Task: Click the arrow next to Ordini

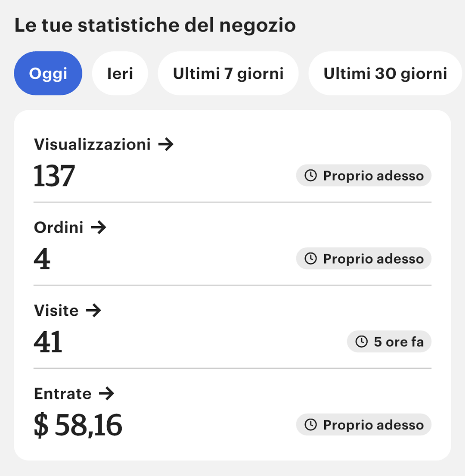Action: pos(99,227)
